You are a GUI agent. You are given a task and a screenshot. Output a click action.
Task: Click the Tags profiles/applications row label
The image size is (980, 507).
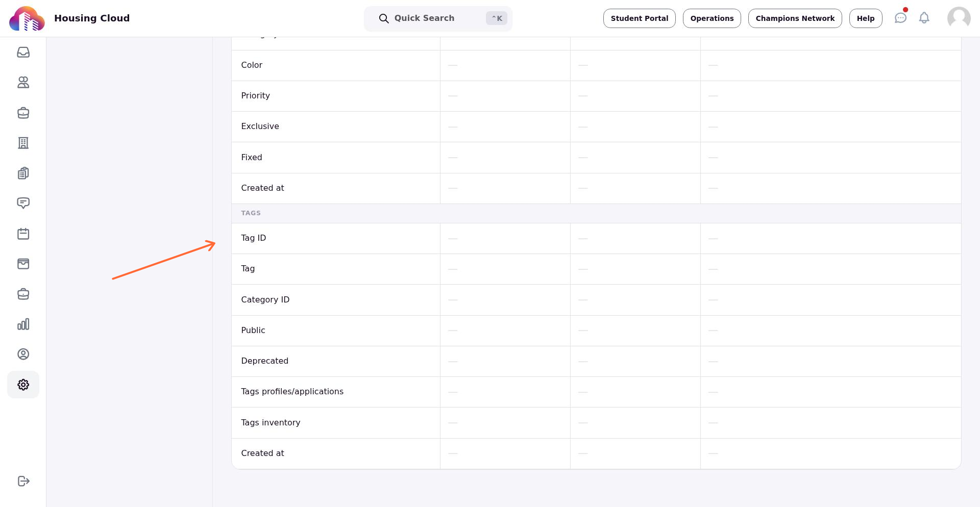(x=292, y=392)
